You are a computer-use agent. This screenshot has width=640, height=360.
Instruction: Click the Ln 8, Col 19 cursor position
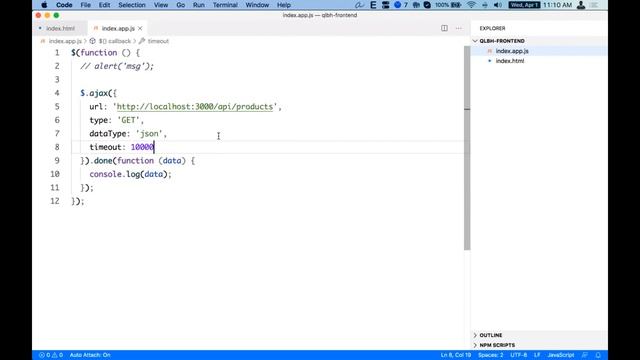pos(456,355)
